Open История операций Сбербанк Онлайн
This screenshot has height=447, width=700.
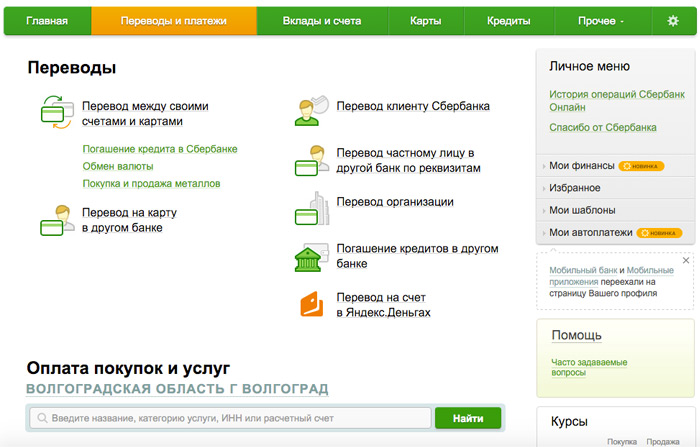pos(617,101)
